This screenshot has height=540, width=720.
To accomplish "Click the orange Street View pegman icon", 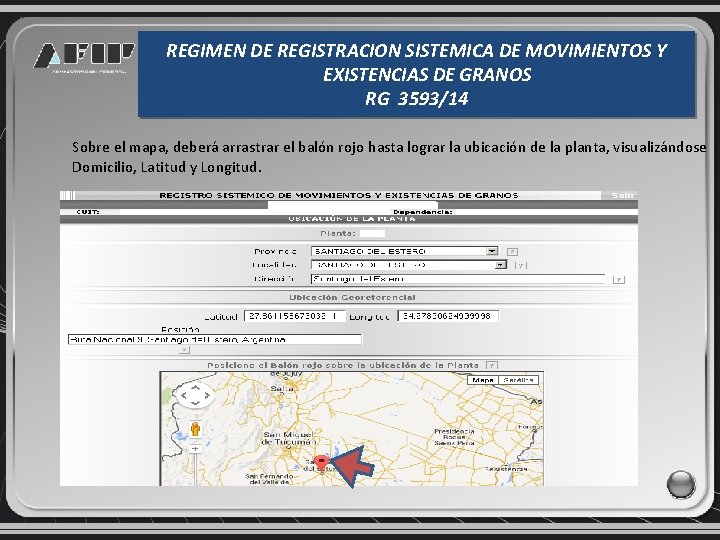I will [x=196, y=429].
